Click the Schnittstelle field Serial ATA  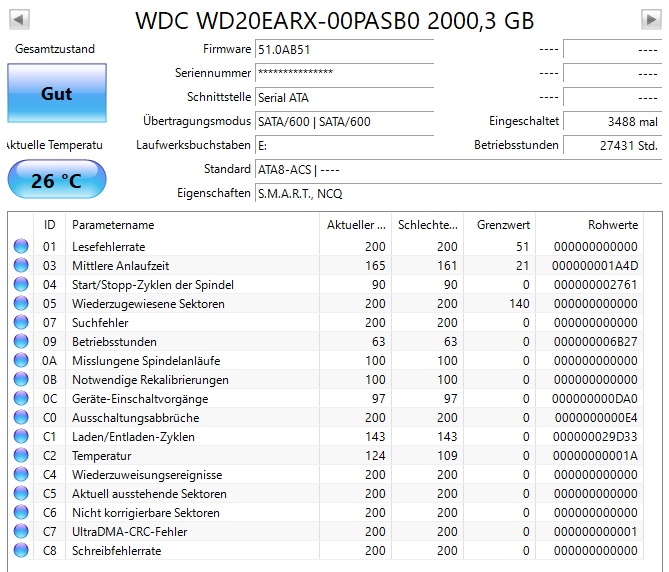[344, 98]
